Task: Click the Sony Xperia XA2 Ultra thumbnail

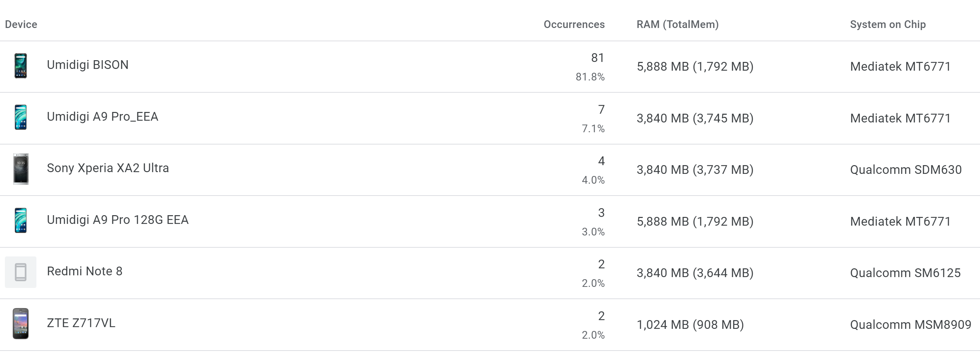Action: 21,169
